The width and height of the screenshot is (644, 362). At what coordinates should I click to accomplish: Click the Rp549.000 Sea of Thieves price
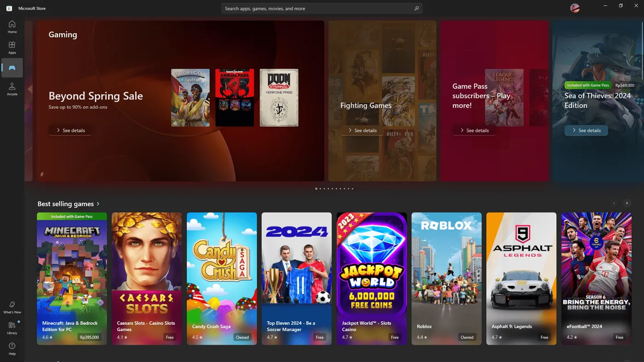625,85
